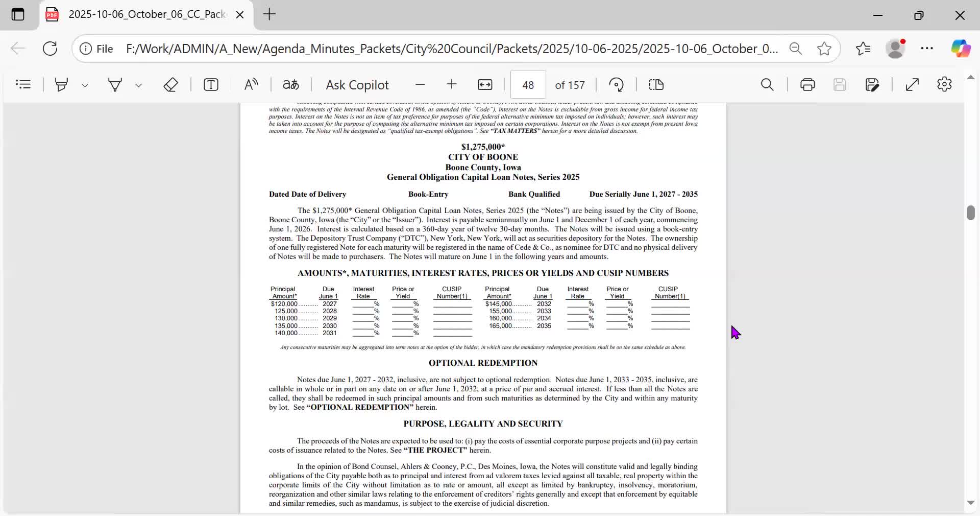Image resolution: width=980 pixels, height=516 pixels.
Task: Save the PDF document
Action: (840, 84)
